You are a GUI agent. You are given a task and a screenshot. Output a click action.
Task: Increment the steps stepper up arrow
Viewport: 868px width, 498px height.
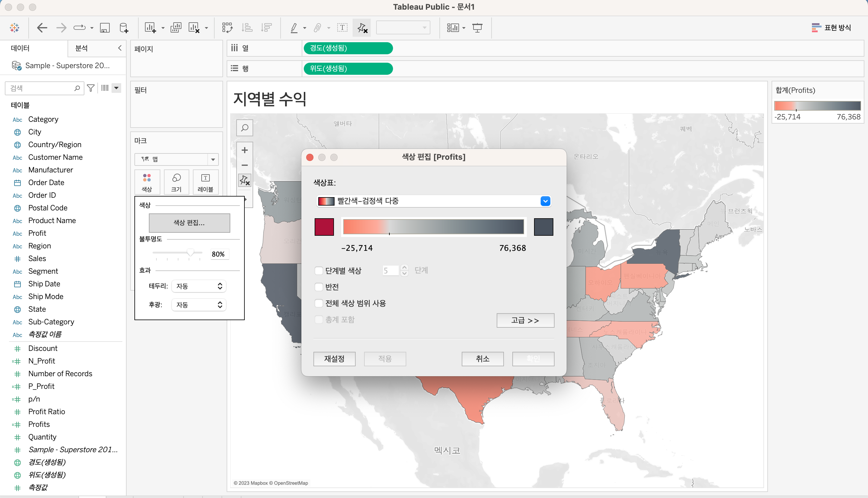coord(404,268)
